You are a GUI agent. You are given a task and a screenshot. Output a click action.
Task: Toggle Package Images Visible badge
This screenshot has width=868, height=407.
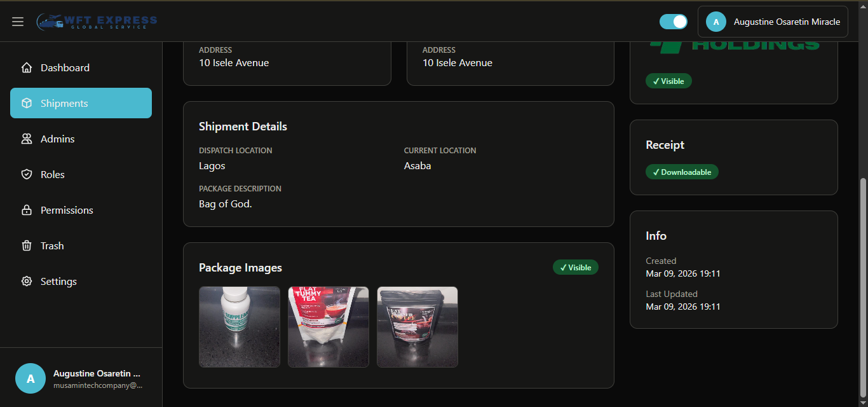575,267
